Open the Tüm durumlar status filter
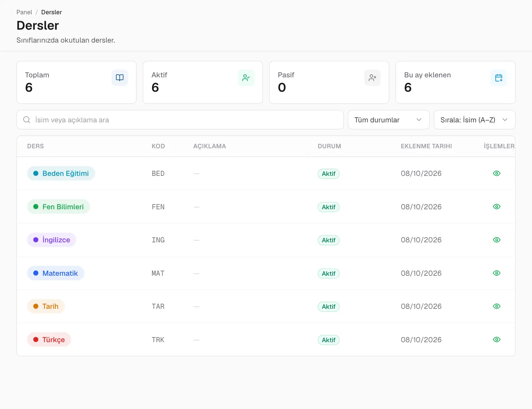The height and width of the screenshot is (409, 532). click(388, 120)
